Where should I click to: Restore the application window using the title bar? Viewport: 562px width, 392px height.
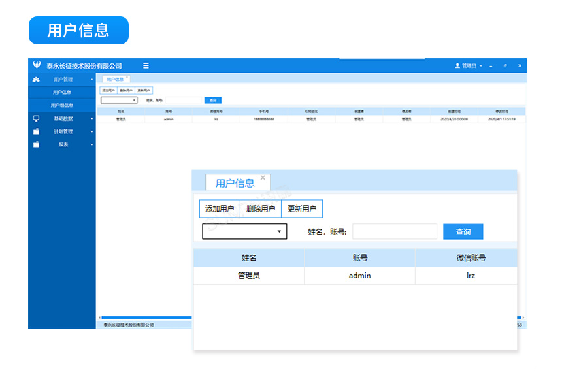tap(505, 66)
